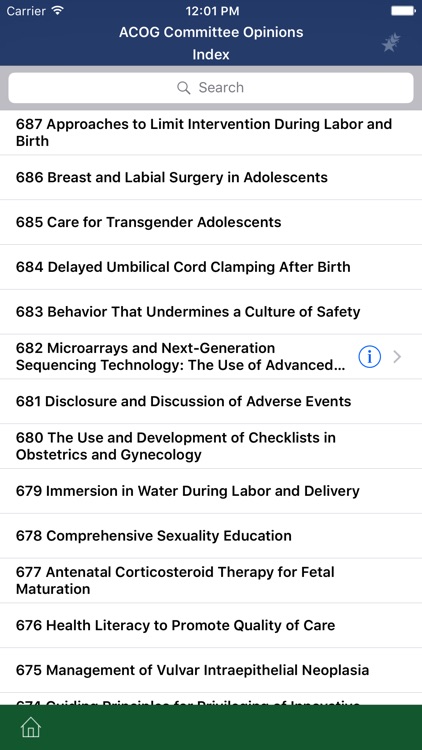Tap the magnifier icon in search bar
422x750 pixels.
point(184,88)
